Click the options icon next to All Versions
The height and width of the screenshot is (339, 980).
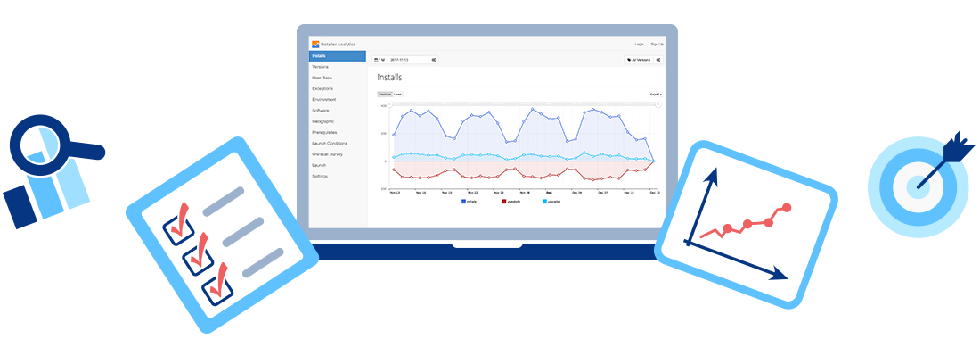point(658,60)
